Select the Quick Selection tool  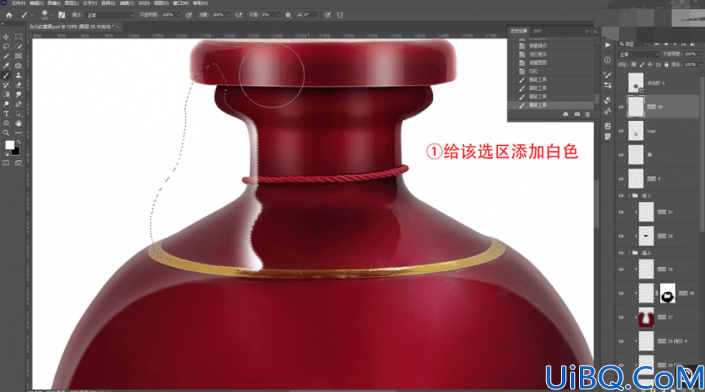(x=18, y=46)
